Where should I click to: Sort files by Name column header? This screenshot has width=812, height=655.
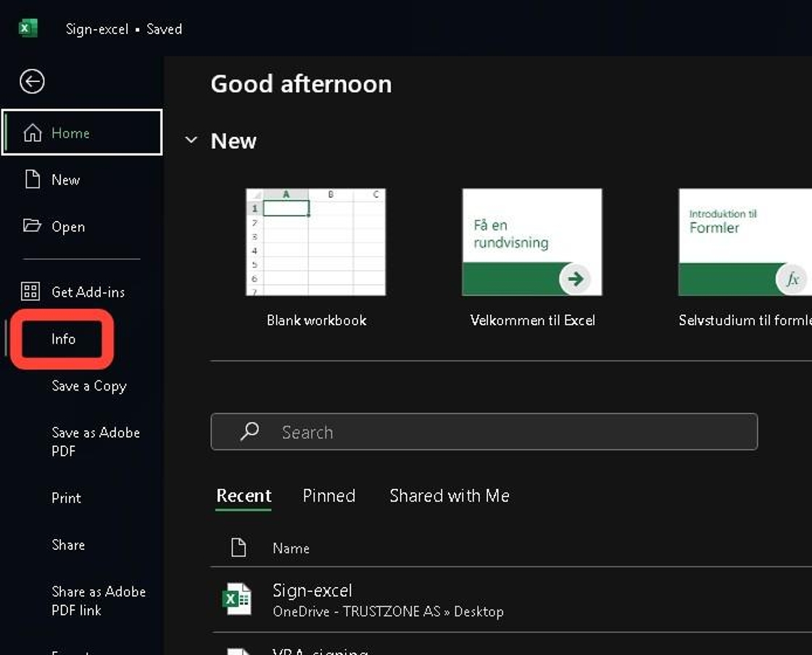[291, 548]
